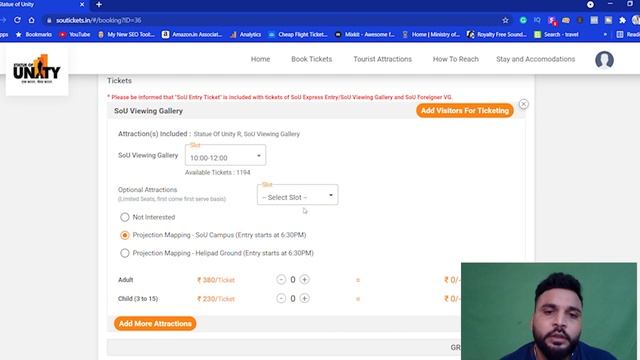Open the Reading list button
The width and height of the screenshot is (640, 360).
click(x=628, y=35)
